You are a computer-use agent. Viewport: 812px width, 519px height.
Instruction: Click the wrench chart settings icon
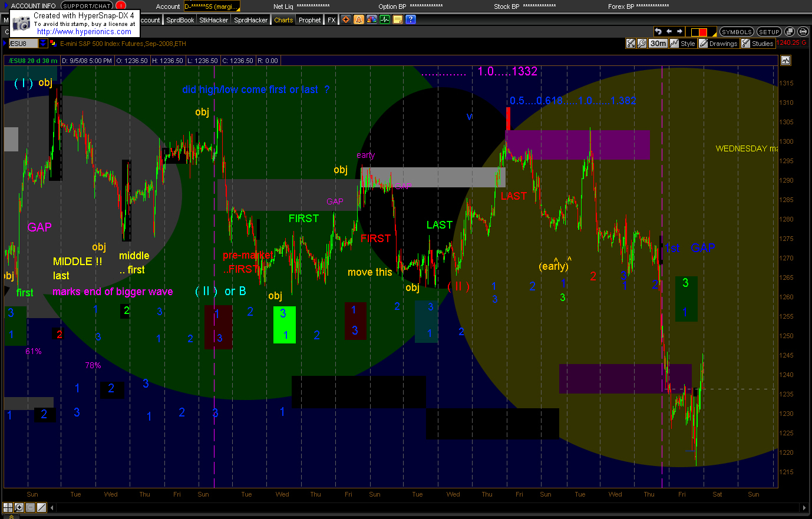coord(642,43)
